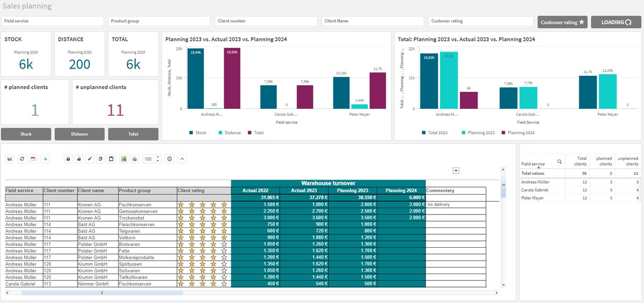The image size is (644, 303).
Task: Click star rating of the Brotwaren row
Action: pos(203,244)
